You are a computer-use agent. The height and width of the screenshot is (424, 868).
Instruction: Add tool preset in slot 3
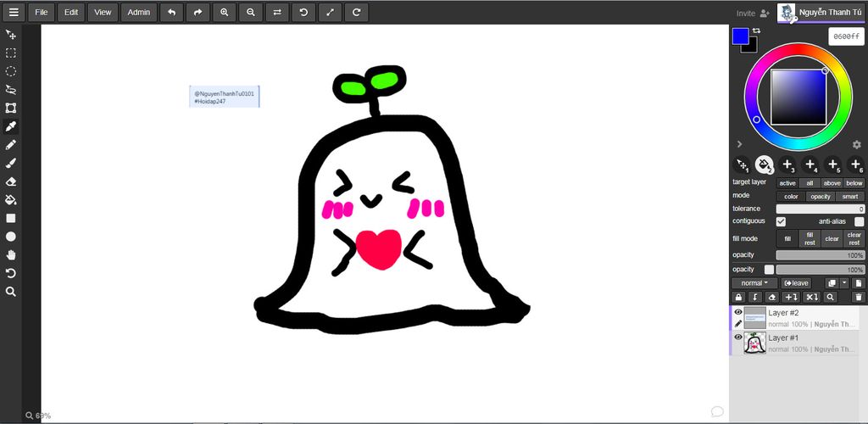pyautogui.click(x=787, y=165)
